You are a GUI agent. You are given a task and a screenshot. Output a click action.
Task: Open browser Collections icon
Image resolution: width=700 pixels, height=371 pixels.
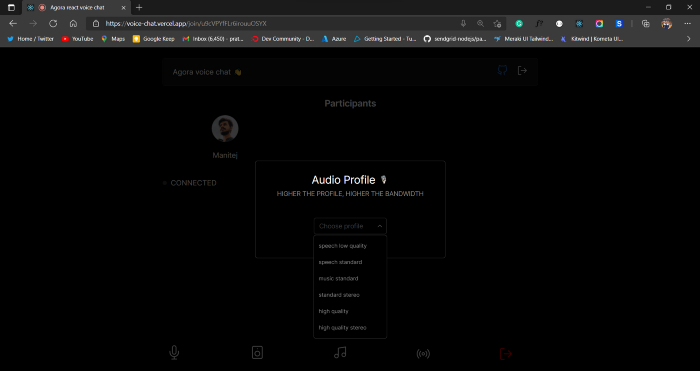point(646,24)
